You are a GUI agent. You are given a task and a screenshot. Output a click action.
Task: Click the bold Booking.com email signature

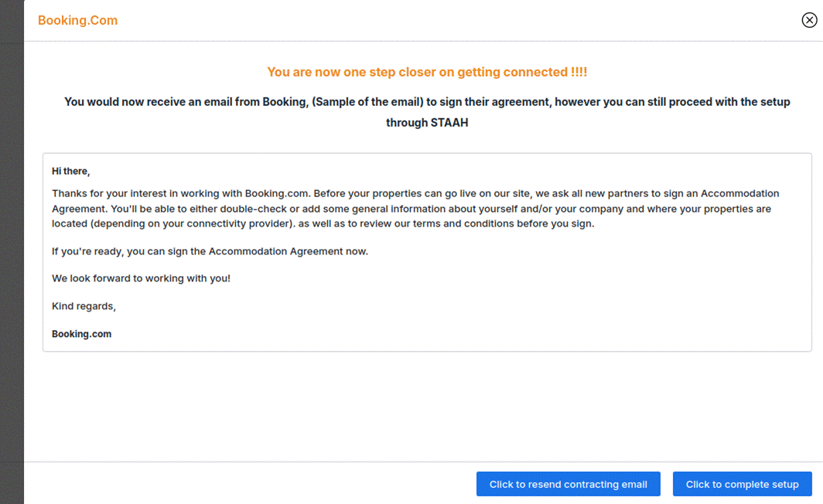click(x=81, y=334)
